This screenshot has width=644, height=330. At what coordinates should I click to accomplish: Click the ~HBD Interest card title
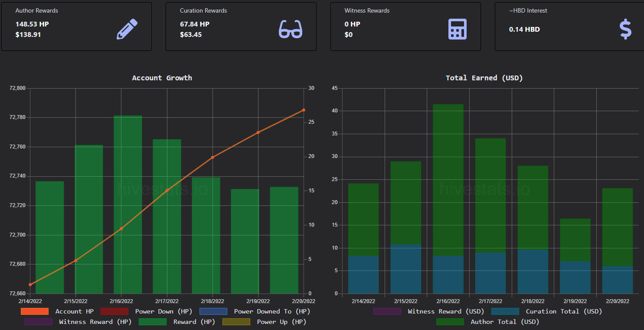(x=528, y=10)
